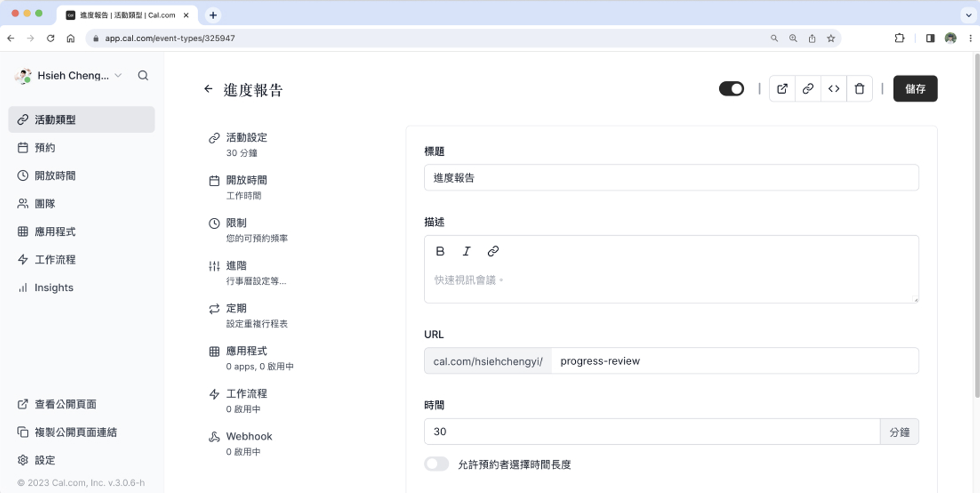Close the Cal.com browser tab

[x=186, y=15]
